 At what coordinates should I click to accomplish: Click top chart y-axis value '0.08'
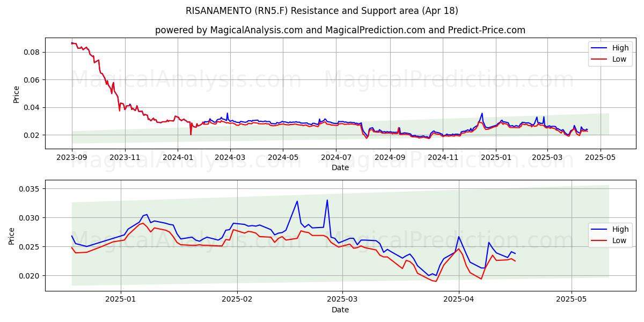[32, 52]
